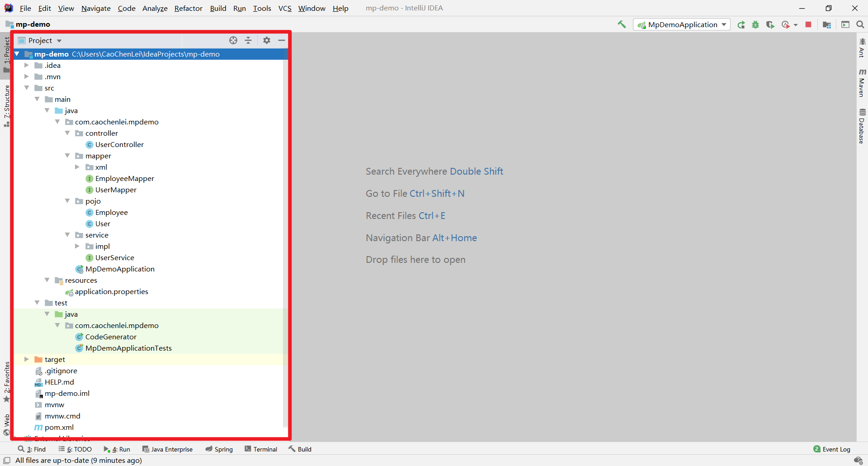The height and width of the screenshot is (466, 868).
Task: Select CodeGenerator test class
Action: [111, 337]
